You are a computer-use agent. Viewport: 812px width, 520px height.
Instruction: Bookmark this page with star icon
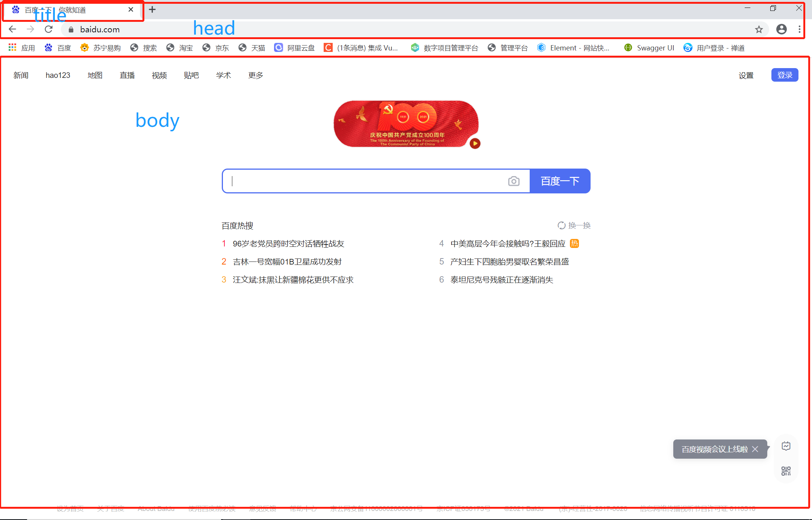pos(759,29)
